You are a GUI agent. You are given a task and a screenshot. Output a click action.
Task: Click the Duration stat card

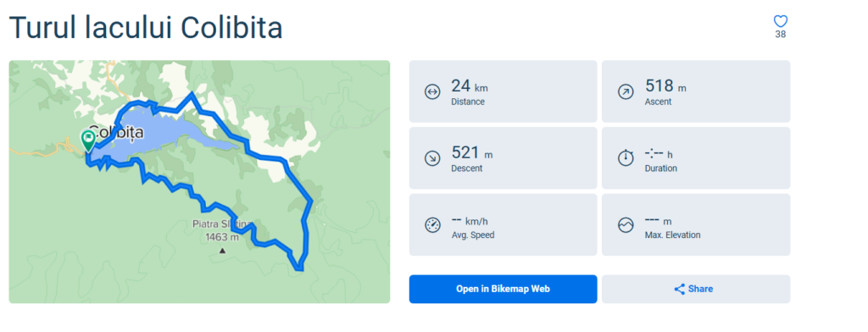coord(696,158)
